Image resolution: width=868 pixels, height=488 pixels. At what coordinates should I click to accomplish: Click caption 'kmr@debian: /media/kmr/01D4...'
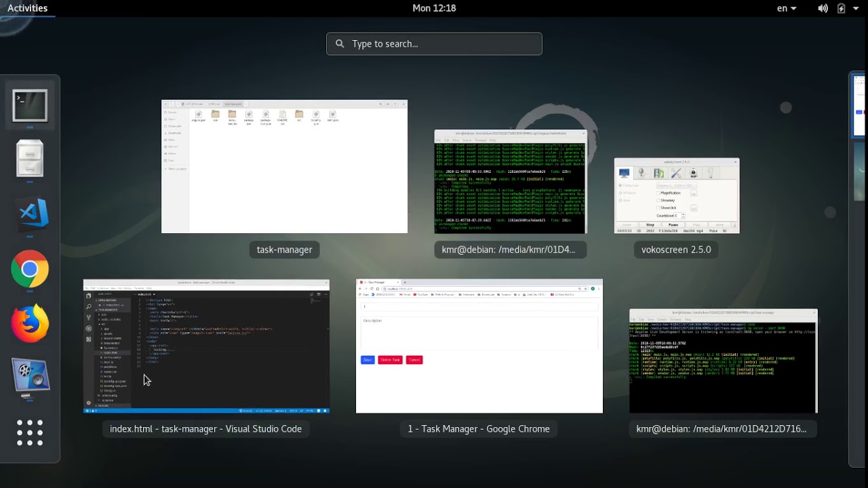point(509,249)
